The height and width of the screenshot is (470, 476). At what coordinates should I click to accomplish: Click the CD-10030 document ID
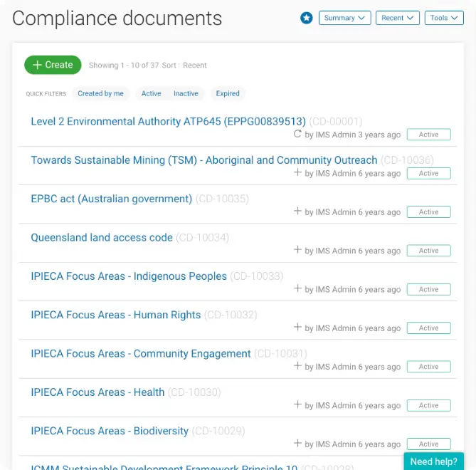[x=194, y=392]
